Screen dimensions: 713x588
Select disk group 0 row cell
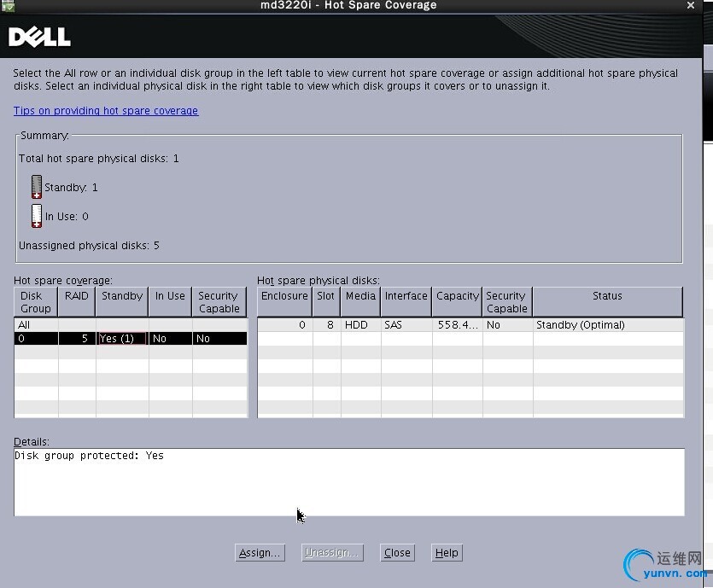[x=37, y=339]
